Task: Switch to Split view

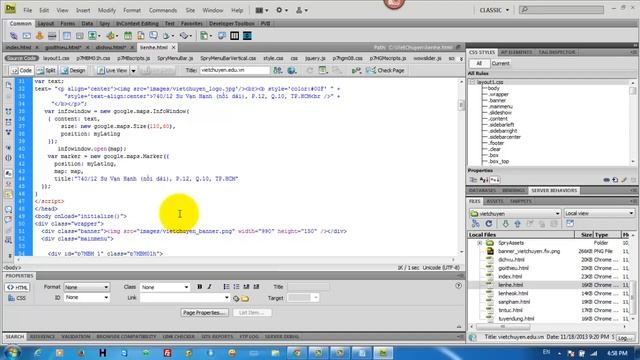Action: [x=46, y=70]
